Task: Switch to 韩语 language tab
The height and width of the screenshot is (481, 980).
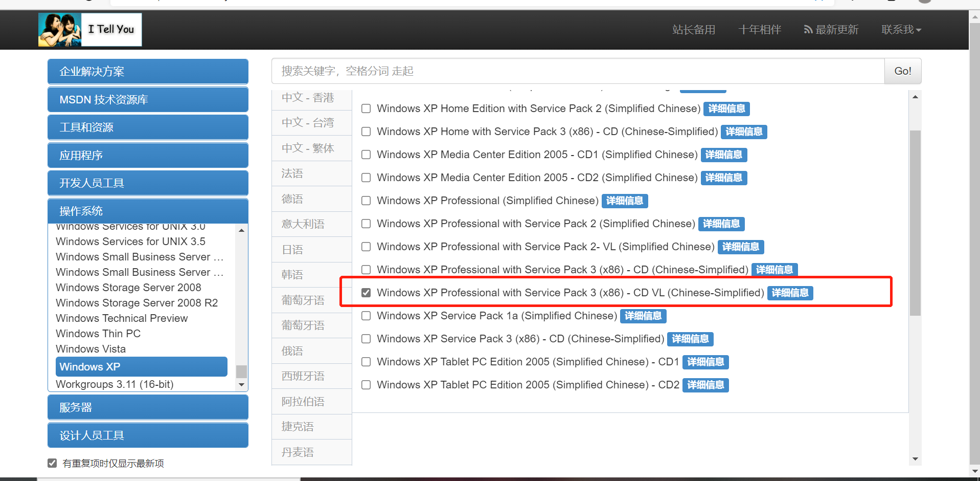Action: (x=312, y=275)
